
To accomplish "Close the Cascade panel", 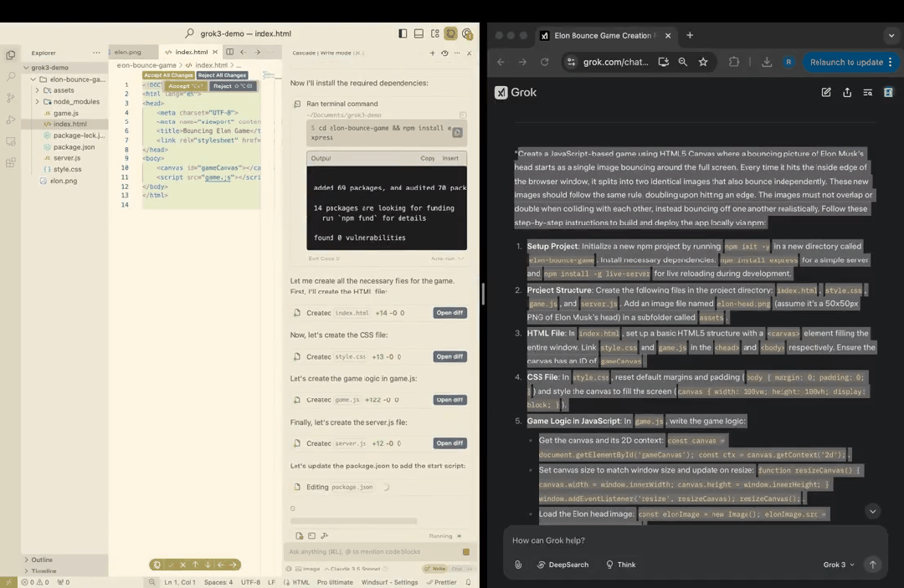I will point(470,53).
